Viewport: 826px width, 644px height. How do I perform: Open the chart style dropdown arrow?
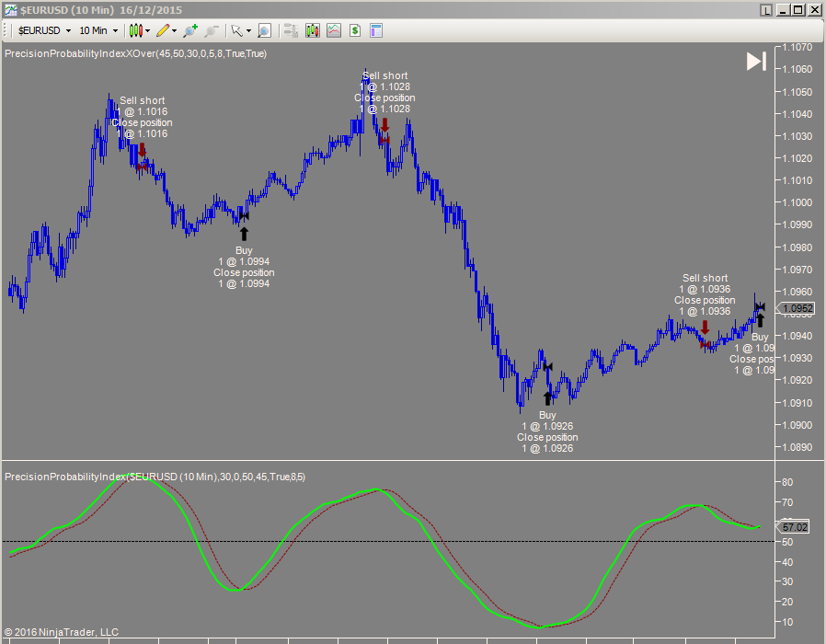[146, 30]
